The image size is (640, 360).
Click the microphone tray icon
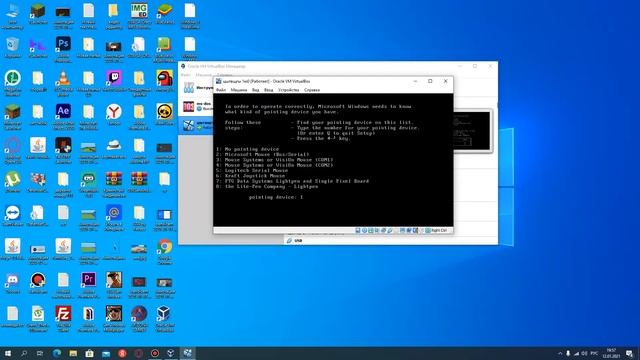(x=568, y=353)
